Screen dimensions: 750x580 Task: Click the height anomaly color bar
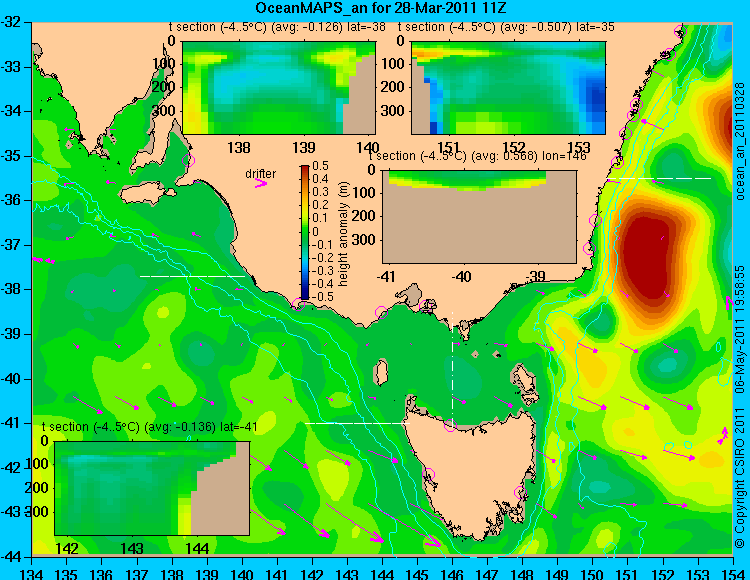(305, 232)
